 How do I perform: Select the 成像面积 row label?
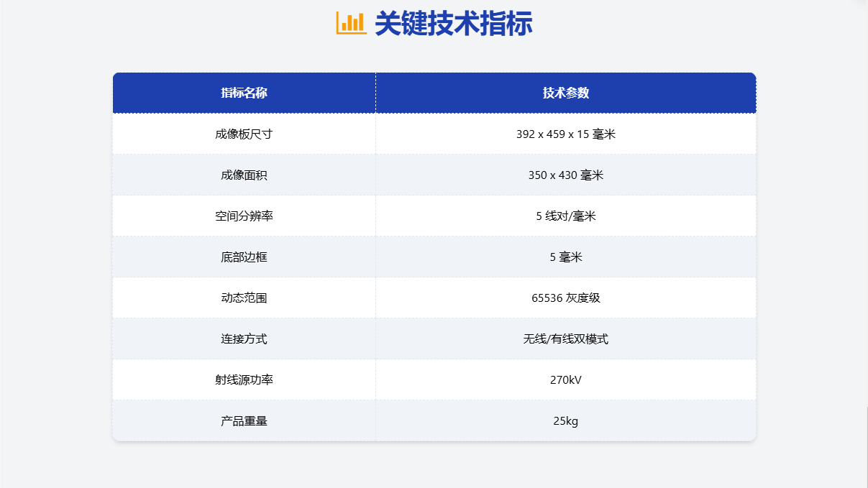(243, 175)
